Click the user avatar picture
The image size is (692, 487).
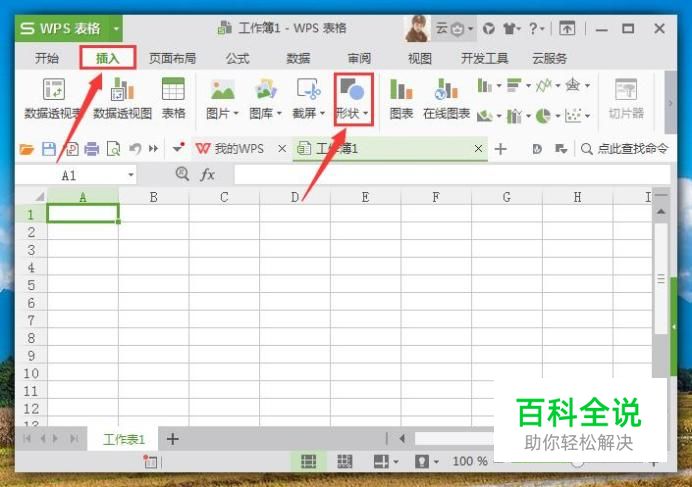(x=417, y=29)
